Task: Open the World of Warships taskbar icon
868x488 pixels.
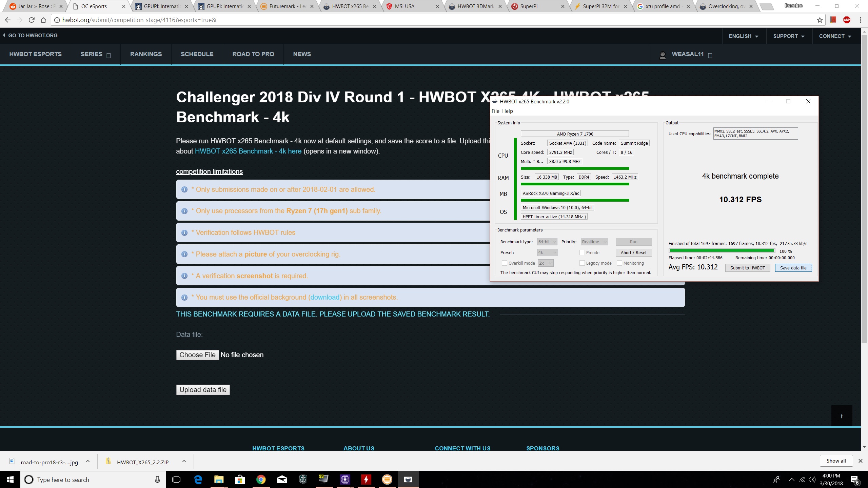Action: coord(303,480)
